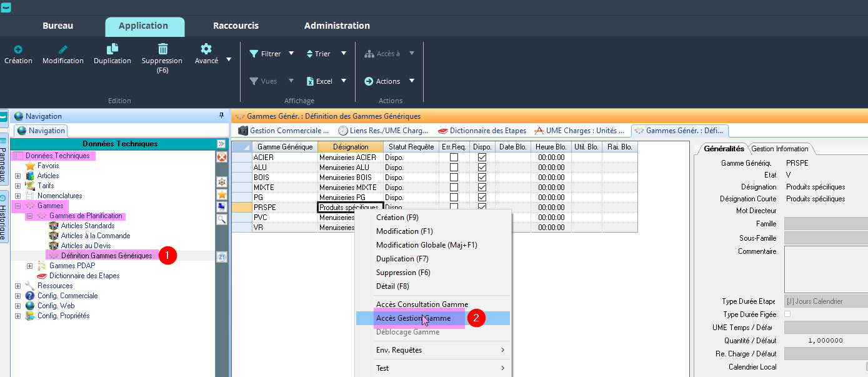Switch to the Administration ribbon tab
The width and height of the screenshot is (868, 377).
(x=337, y=26)
